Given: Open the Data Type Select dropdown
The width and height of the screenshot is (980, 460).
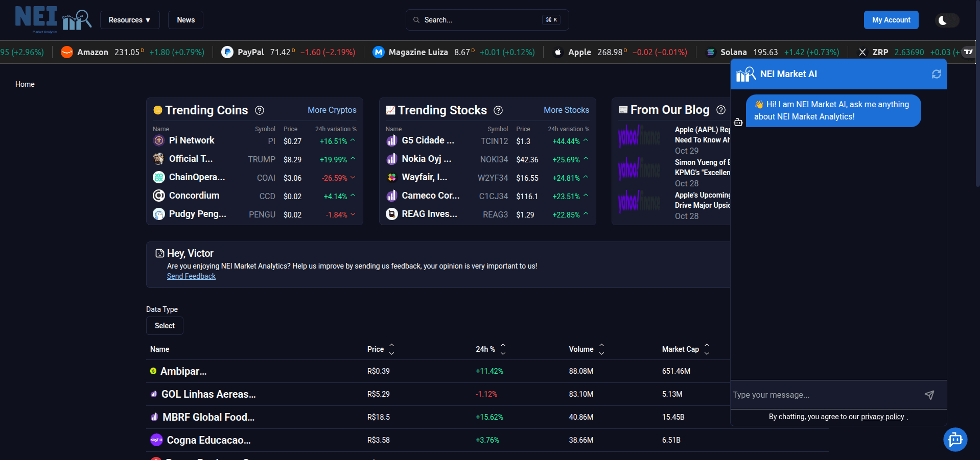Looking at the screenshot, I should tap(164, 325).
